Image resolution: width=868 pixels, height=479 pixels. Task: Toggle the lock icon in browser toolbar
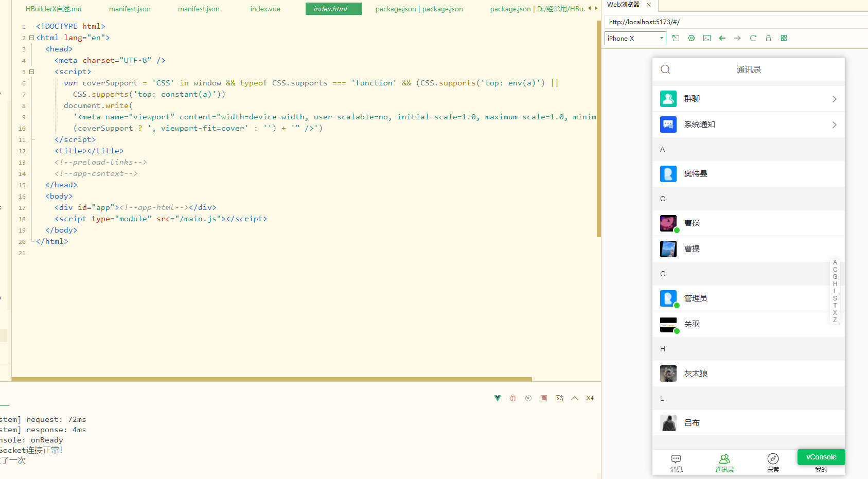pos(769,38)
